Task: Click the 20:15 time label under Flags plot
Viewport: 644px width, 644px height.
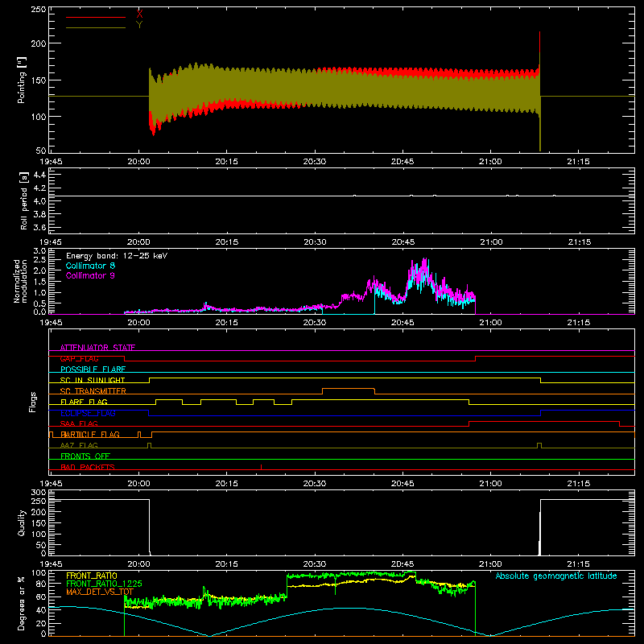Action: pos(227,484)
